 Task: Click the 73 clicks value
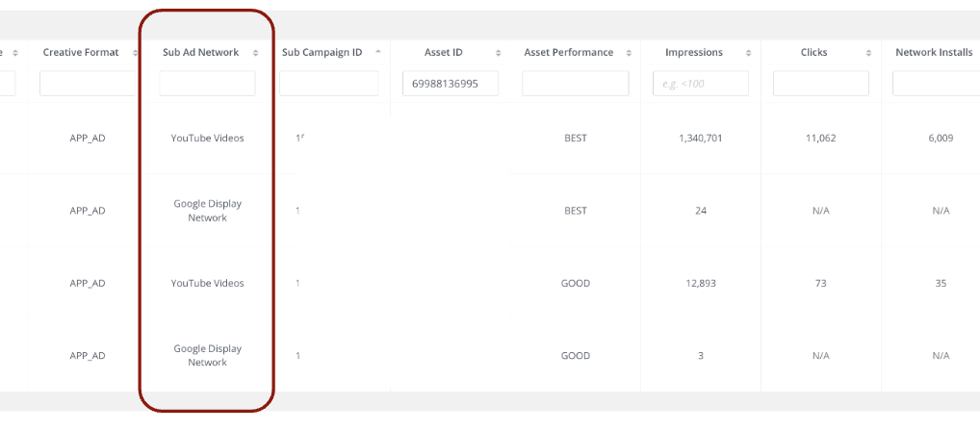pos(820,283)
